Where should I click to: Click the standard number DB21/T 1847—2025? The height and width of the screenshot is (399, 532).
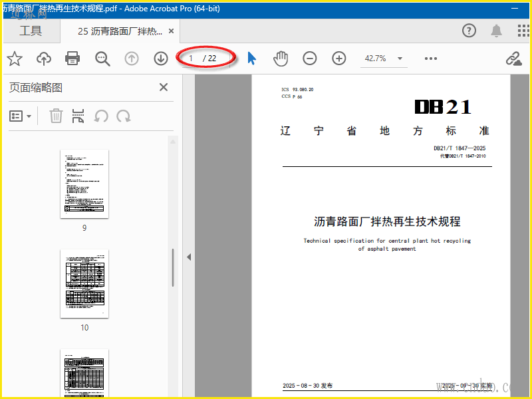pos(460,148)
